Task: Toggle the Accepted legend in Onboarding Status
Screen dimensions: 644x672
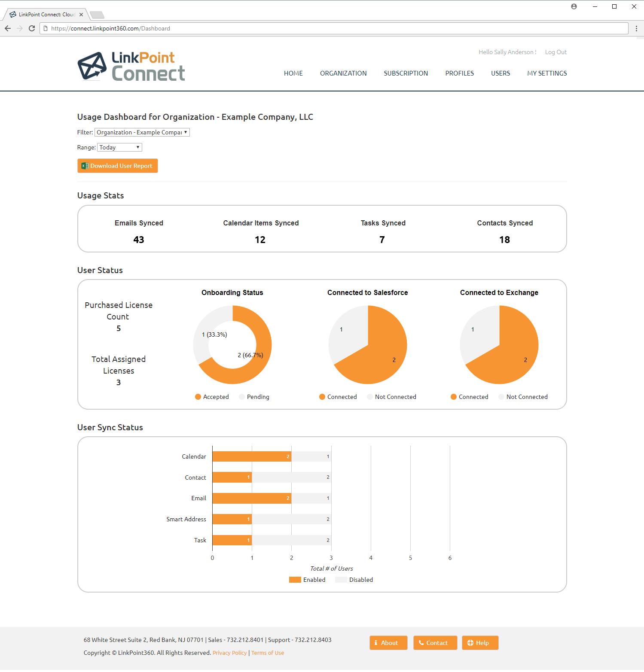Action: click(212, 397)
